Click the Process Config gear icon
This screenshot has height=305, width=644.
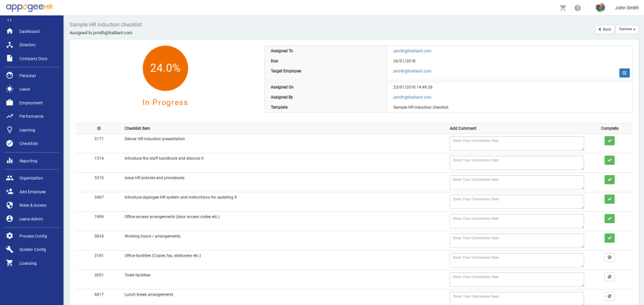coord(10,236)
